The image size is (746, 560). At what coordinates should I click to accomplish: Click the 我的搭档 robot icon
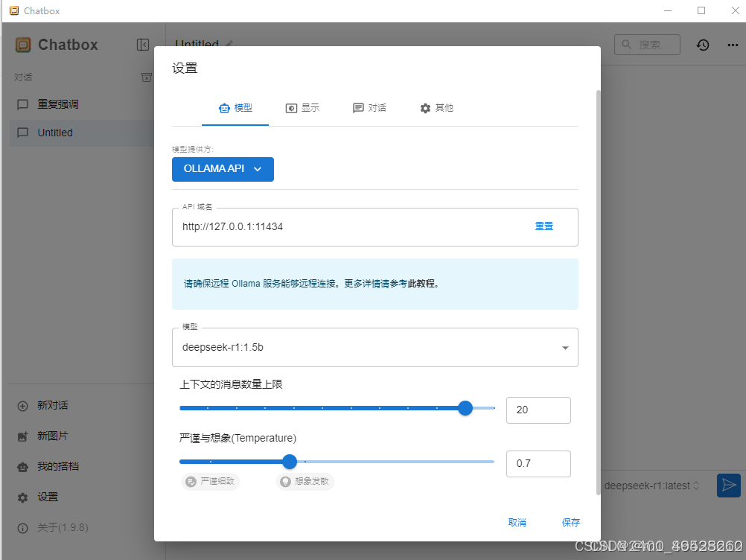[22, 467]
